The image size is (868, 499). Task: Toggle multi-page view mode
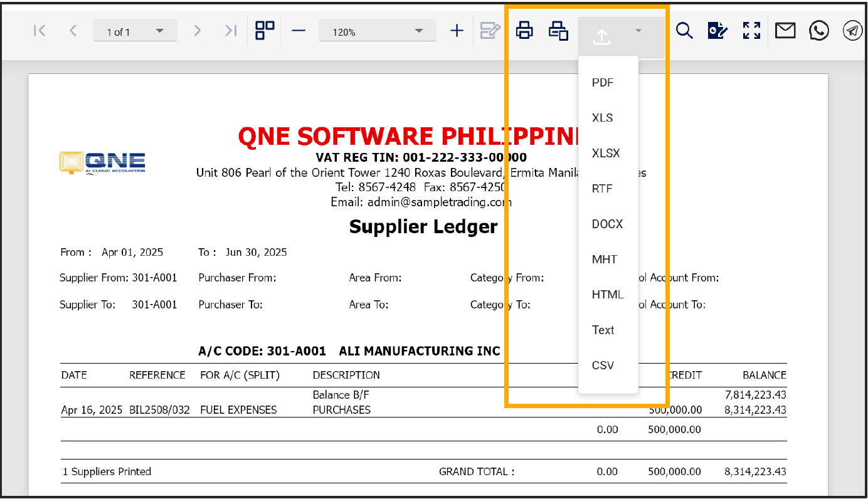[x=265, y=30]
